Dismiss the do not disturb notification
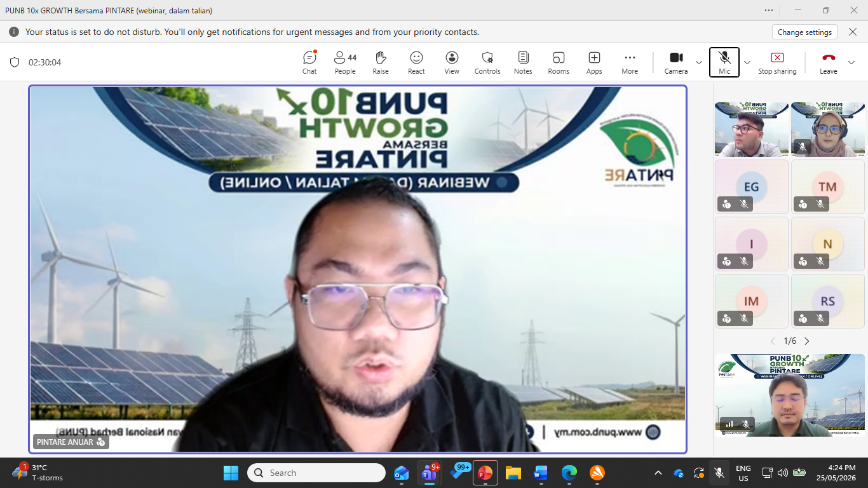 coord(852,32)
